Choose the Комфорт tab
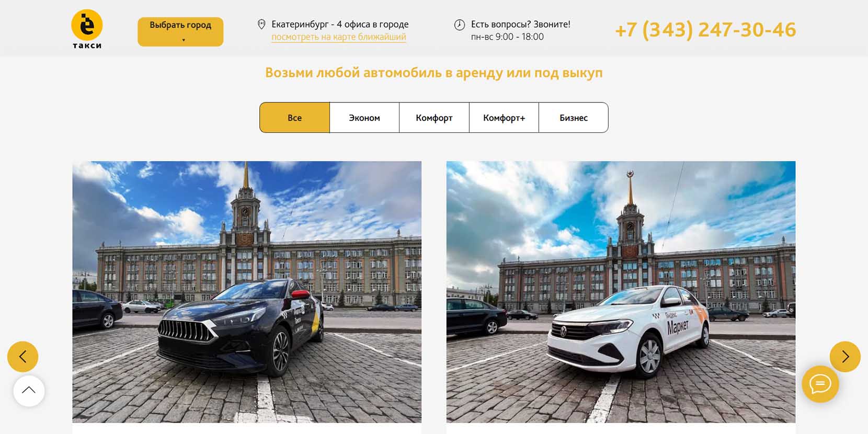 pyautogui.click(x=434, y=118)
